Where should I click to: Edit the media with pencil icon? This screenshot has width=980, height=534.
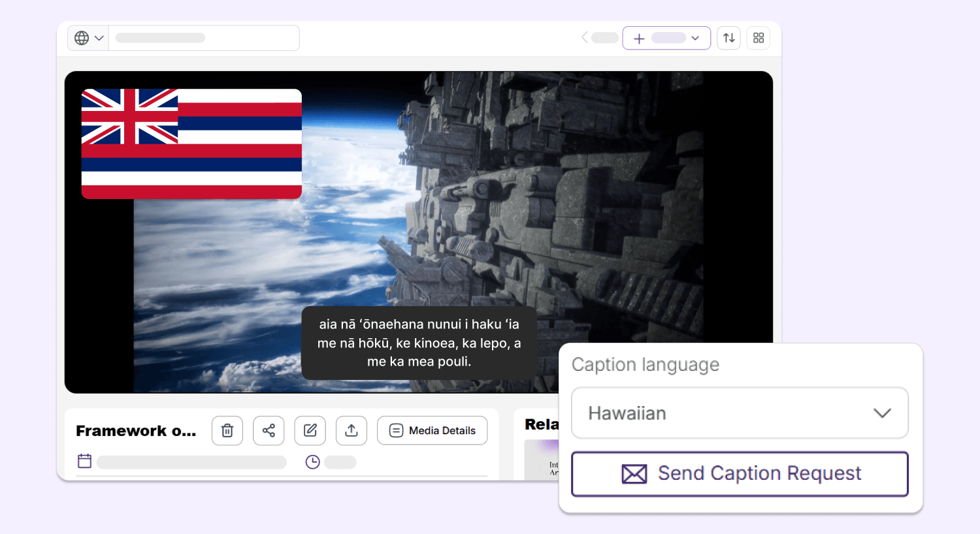coord(310,431)
